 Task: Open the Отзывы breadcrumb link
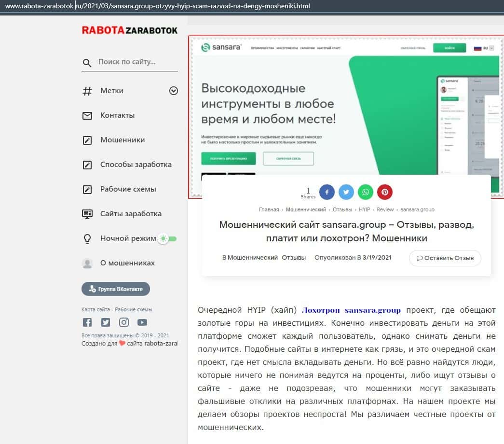click(342, 209)
